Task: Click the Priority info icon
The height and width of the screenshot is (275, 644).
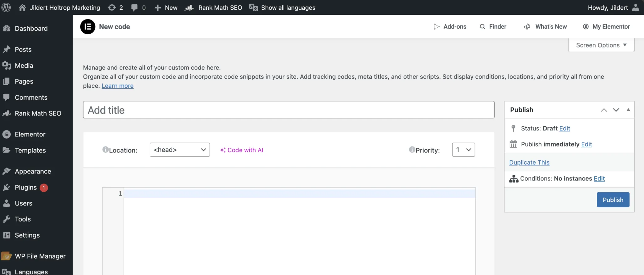Action: (412, 150)
